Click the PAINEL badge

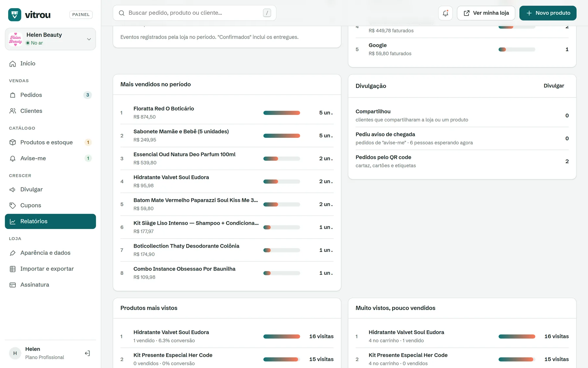(81, 14)
